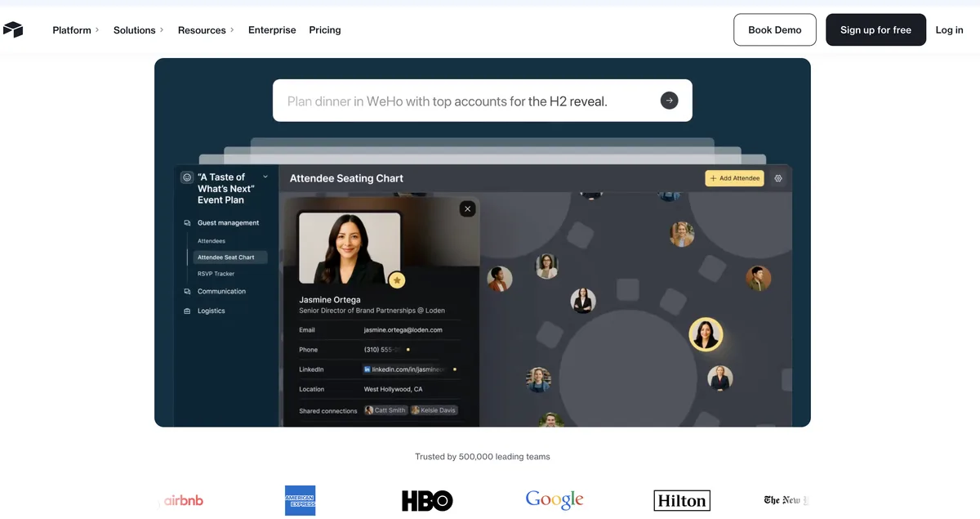Image resolution: width=980 pixels, height=519 pixels.
Task: Click jasmine.ortega@loden.com email value
Action: tap(403, 330)
